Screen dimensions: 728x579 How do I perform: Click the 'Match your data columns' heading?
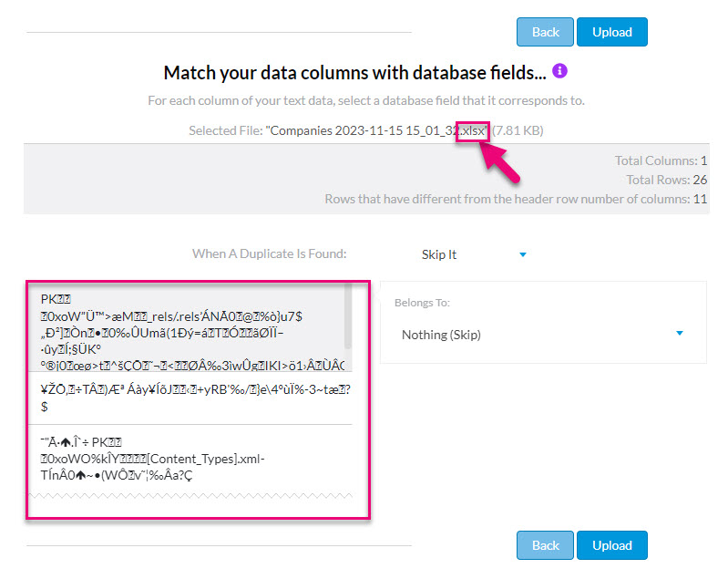tap(356, 73)
